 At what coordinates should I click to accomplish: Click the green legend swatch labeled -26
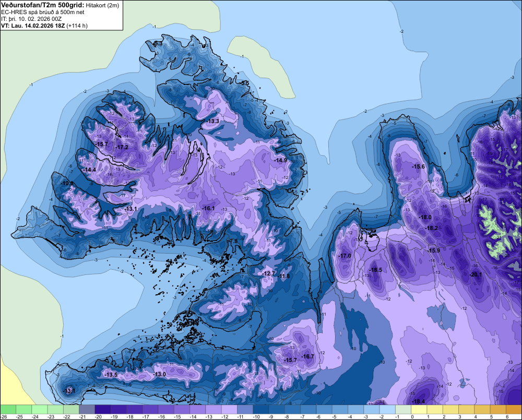[8, 410]
